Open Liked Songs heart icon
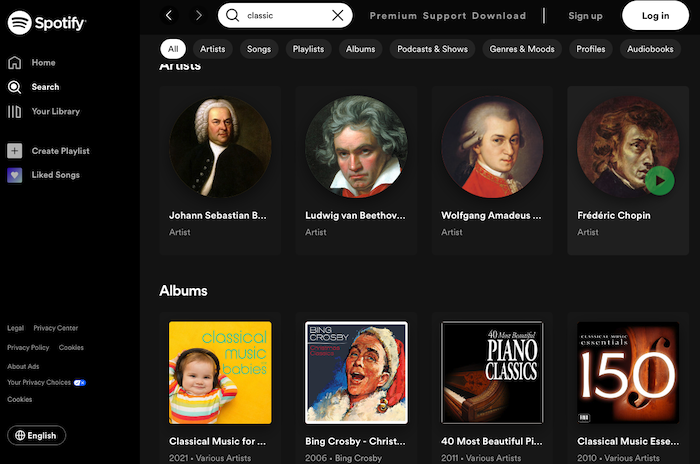The height and width of the screenshot is (464, 700). pyautogui.click(x=14, y=175)
